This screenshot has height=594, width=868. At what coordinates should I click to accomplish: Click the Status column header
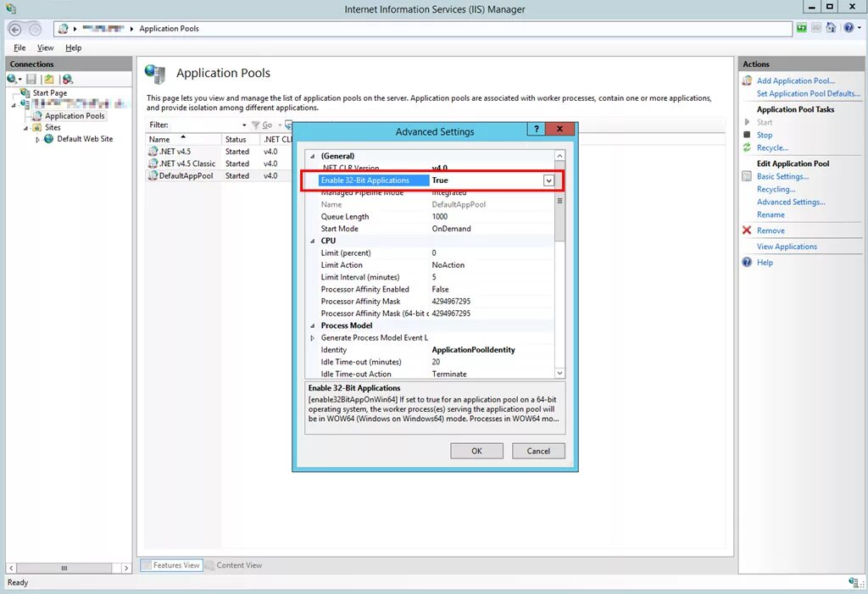240,140
